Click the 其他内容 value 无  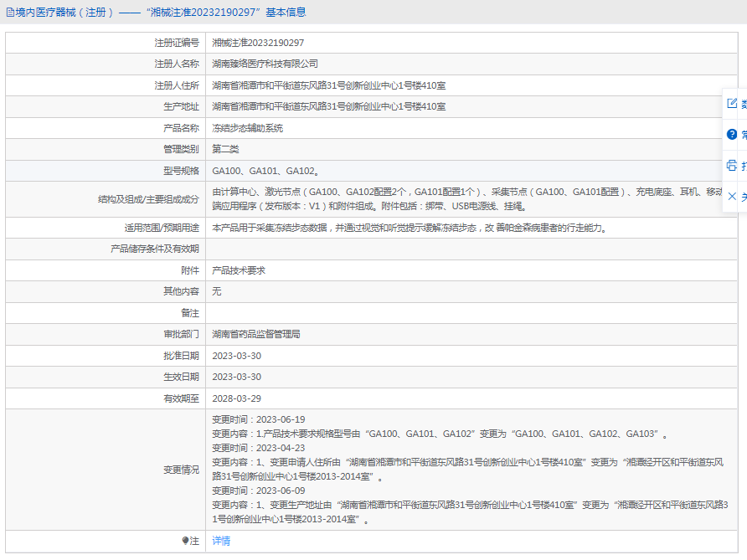(x=217, y=291)
